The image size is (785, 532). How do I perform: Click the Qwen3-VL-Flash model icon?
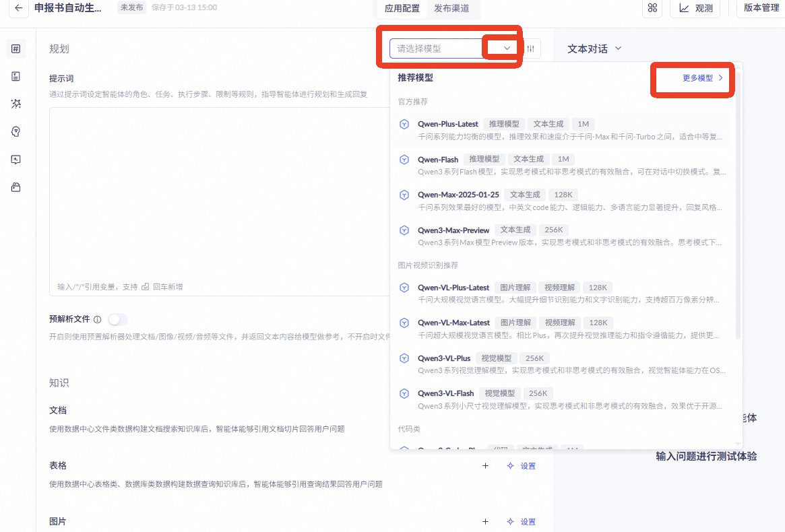[404, 393]
